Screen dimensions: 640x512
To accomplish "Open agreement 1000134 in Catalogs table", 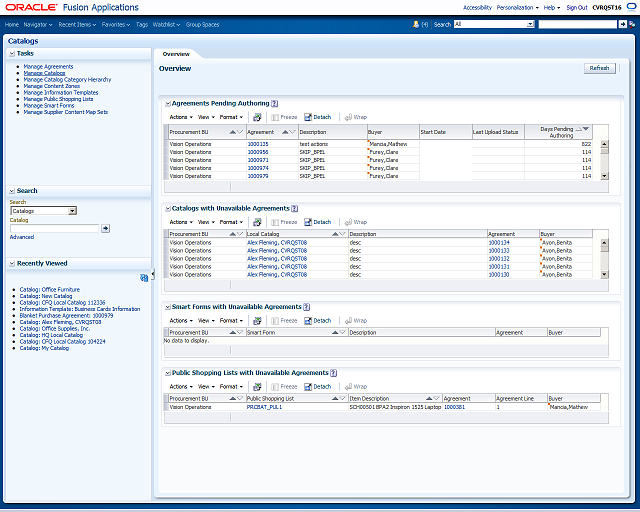I will click(499, 243).
